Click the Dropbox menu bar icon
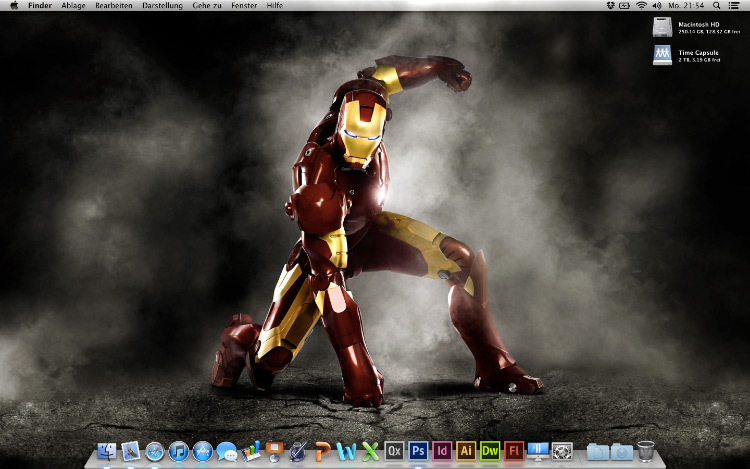This screenshot has width=750, height=469. pyautogui.click(x=610, y=5)
